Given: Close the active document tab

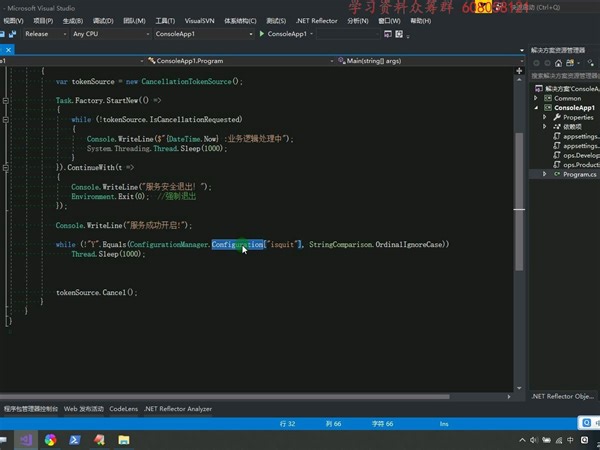Looking at the screenshot, I should pyautogui.click(x=8, y=50).
